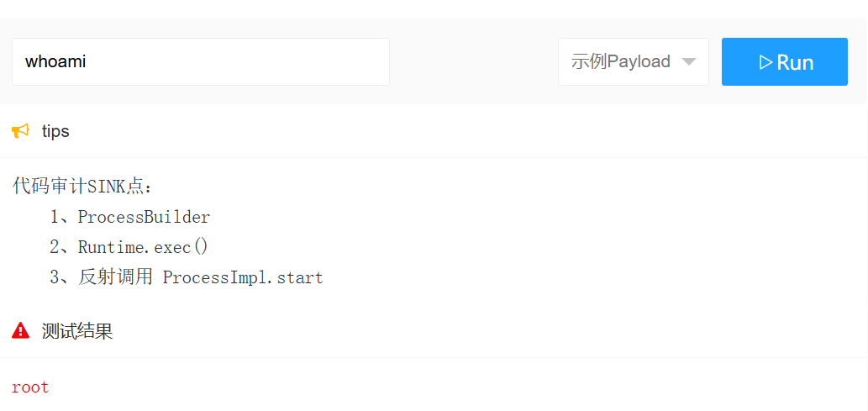868x411 pixels.
Task: Click the 反射调用 text in item three
Action: coord(115,277)
